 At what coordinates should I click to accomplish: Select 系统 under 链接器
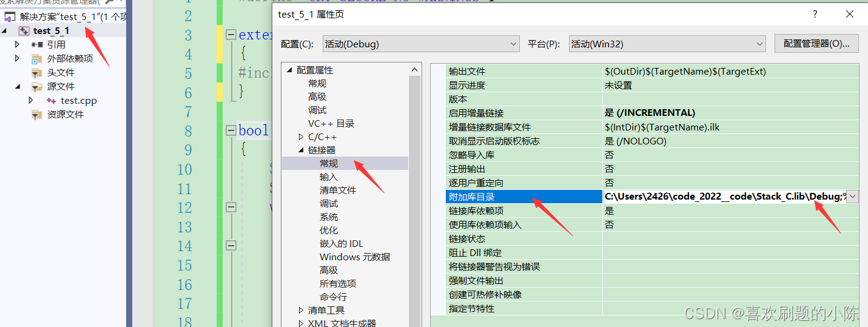pos(329,217)
